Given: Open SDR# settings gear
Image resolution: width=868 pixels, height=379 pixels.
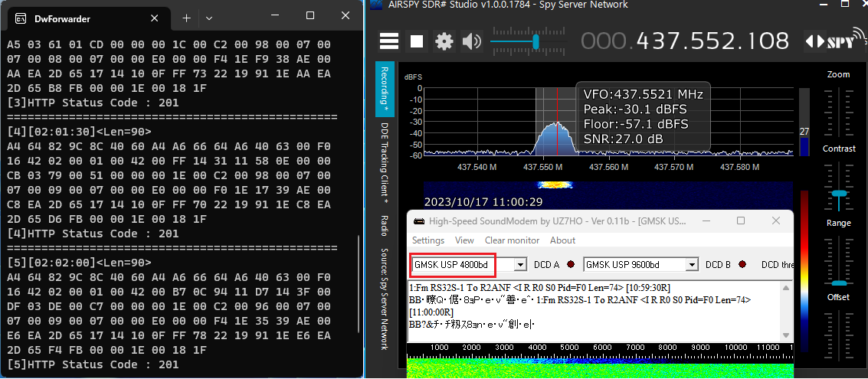Looking at the screenshot, I should pyautogui.click(x=444, y=41).
